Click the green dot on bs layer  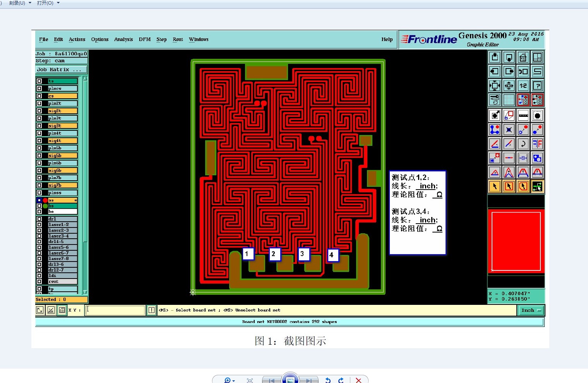45,206
